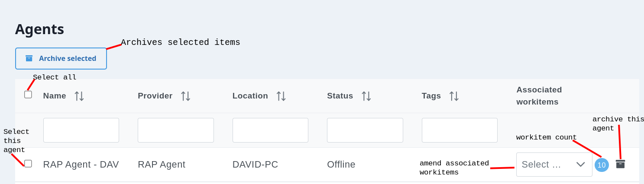644x184 pixels.
Task: Sort agents by Status column arrows
Action: point(366,96)
